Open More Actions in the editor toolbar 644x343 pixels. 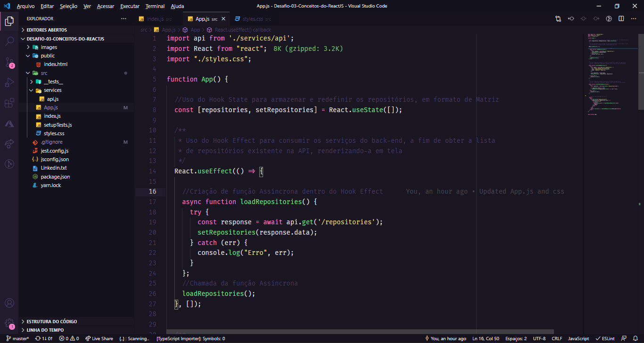click(634, 18)
